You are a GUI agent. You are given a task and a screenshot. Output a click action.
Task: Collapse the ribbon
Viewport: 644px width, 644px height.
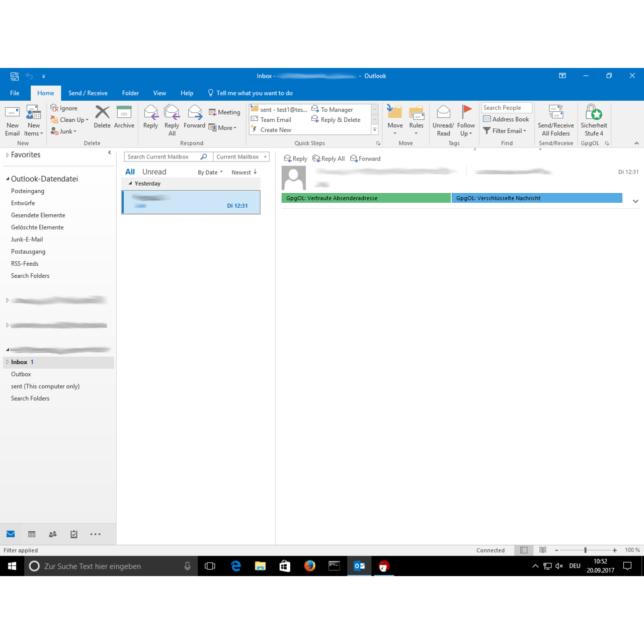coord(636,143)
